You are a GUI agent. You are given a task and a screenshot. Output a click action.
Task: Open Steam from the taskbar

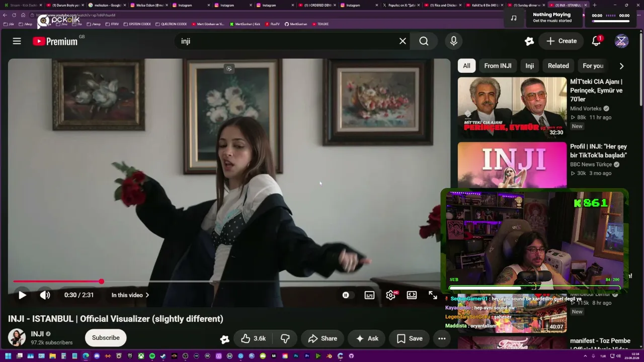(163, 356)
